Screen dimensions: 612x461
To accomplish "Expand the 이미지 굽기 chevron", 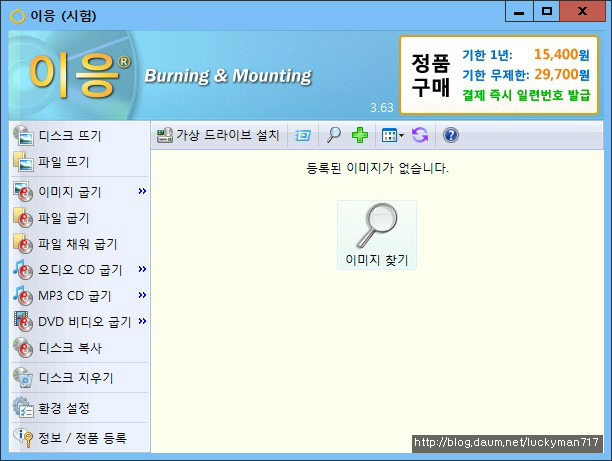I will pos(142,191).
